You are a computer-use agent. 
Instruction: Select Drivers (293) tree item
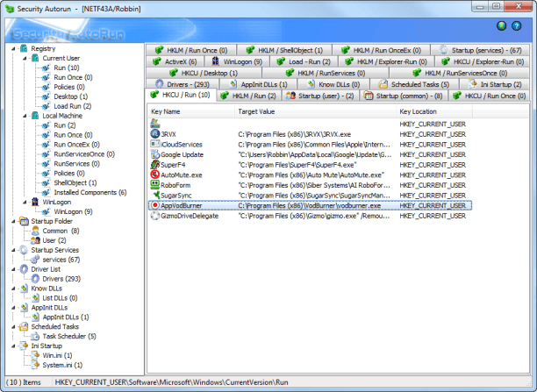61,279
